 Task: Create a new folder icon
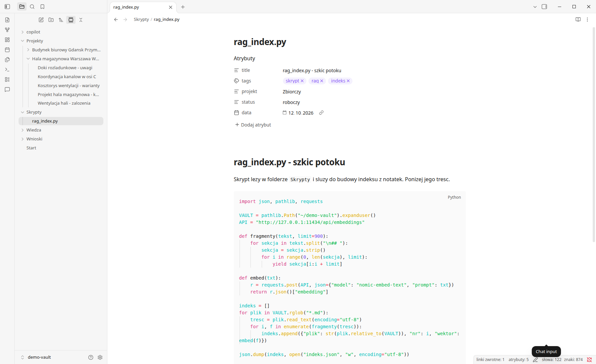coord(51,20)
